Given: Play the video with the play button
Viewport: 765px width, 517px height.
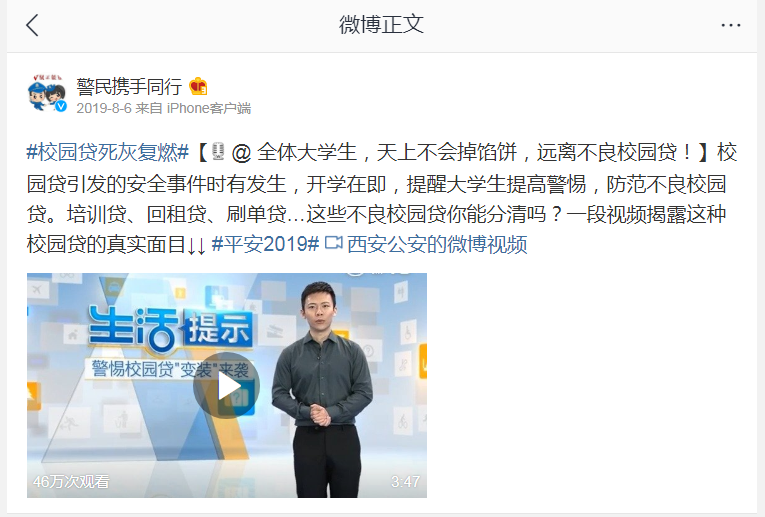Looking at the screenshot, I should (x=226, y=385).
